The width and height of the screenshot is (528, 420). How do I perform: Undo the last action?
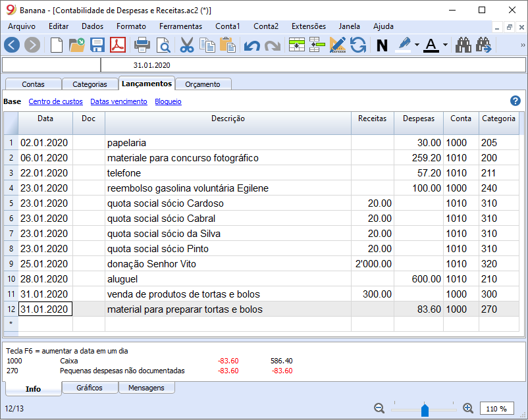(x=252, y=45)
